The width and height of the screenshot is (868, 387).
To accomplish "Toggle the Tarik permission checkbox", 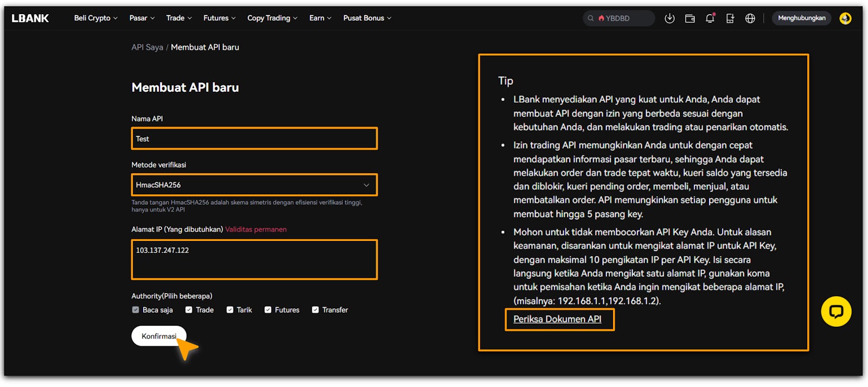I will (x=230, y=310).
